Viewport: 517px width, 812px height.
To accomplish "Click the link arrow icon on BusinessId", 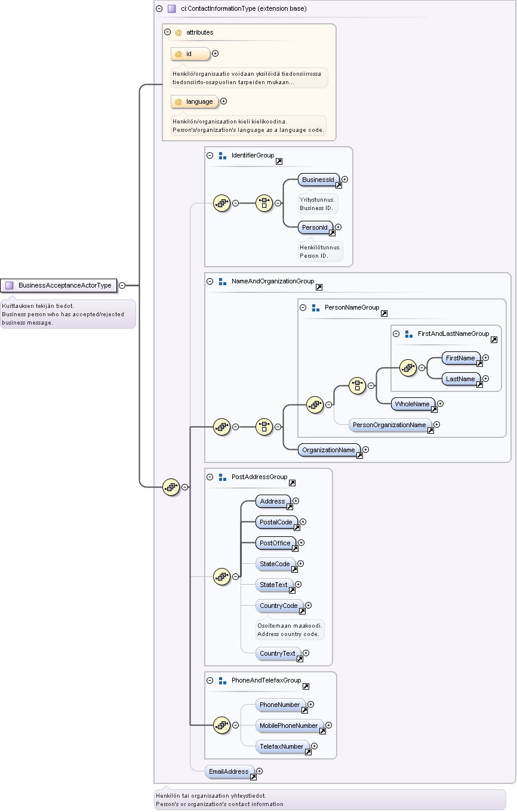I will [x=338, y=186].
